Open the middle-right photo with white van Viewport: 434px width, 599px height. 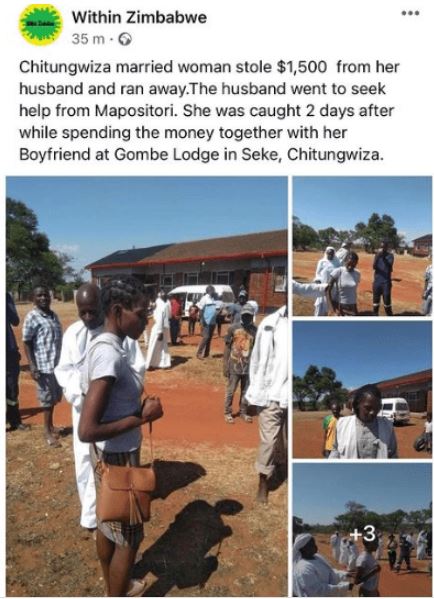(x=362, y=389)
